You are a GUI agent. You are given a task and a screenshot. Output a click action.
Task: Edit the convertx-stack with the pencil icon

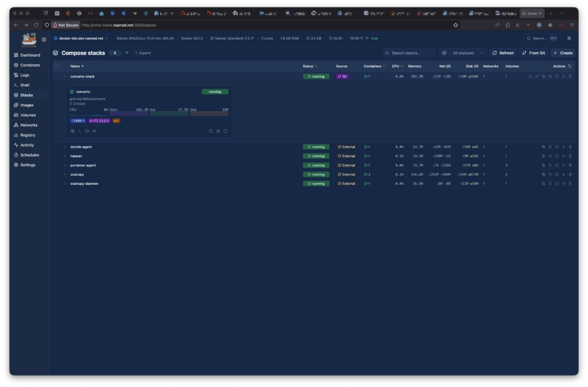[537, 76]
